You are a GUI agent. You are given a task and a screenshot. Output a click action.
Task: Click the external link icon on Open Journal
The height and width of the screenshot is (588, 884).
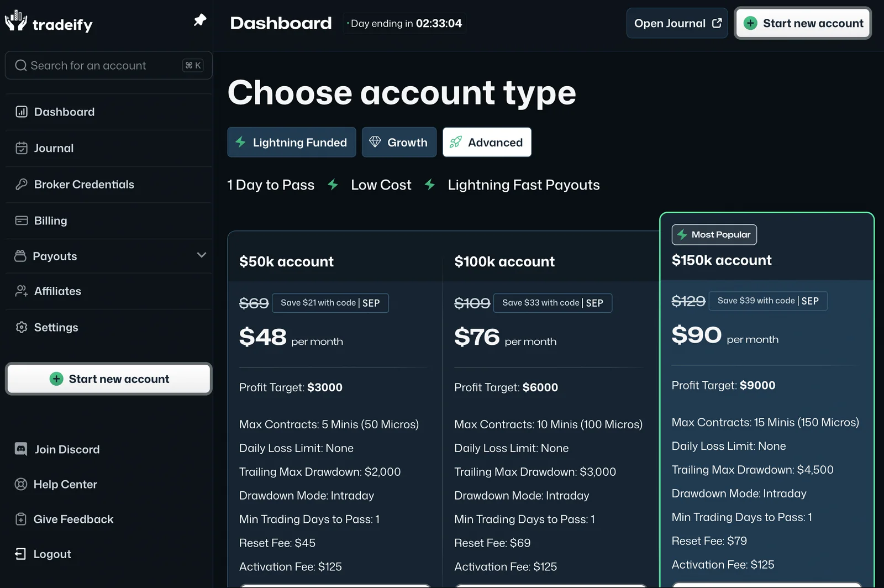click(717, 23)
